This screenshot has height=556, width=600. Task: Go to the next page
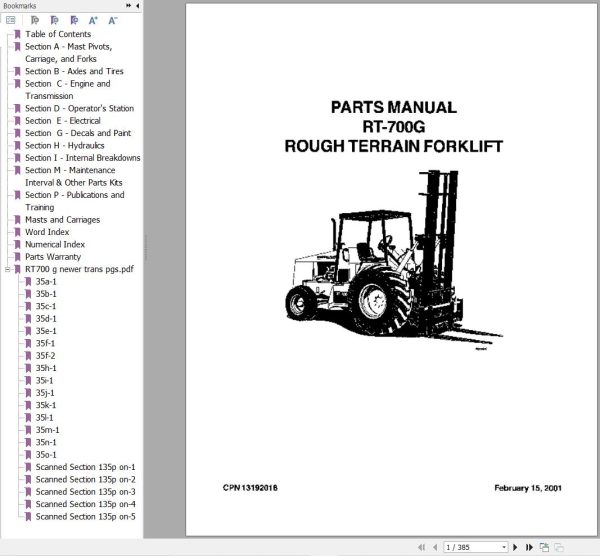click(515, 547)
